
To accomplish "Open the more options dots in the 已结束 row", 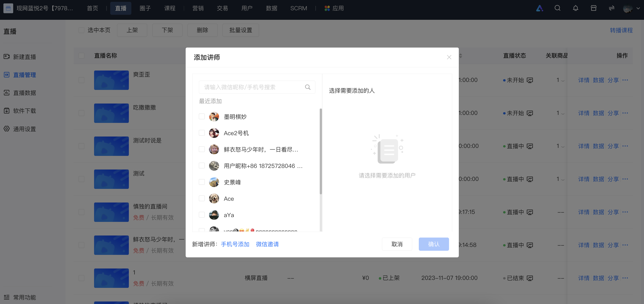I will (x=625, y=278).
